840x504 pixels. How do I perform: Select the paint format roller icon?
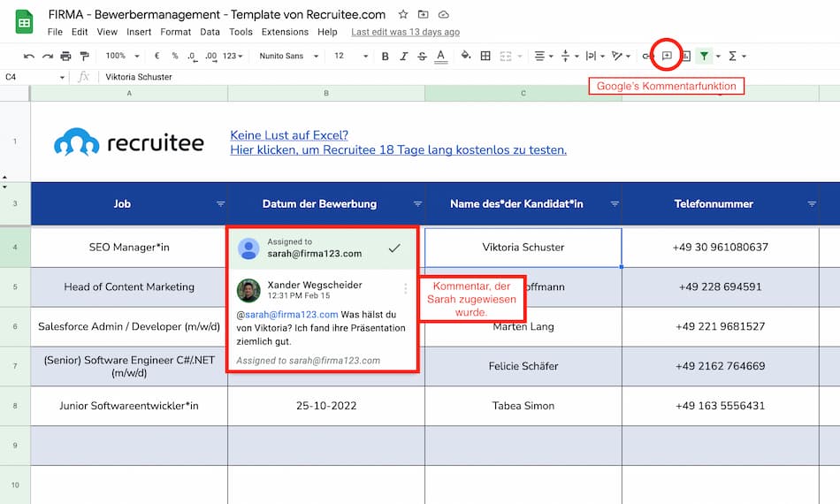[x=84, y=56]
